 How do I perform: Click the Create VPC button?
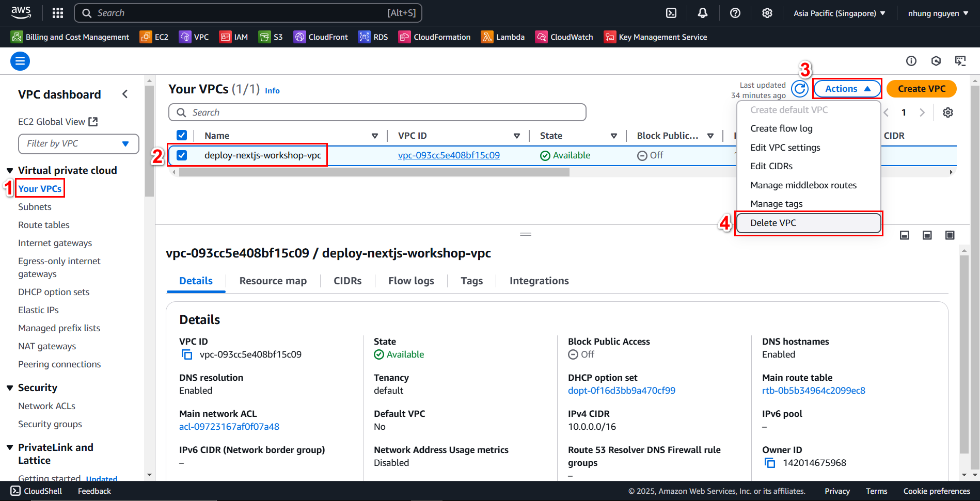click(x=921, y=89)
